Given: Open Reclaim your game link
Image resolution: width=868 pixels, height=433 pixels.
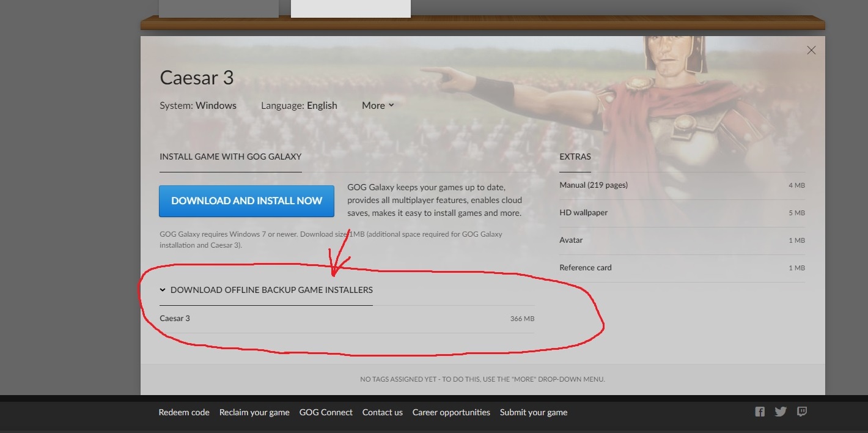Looking at the screenshot, I should pyautogui.click(x=254, y=412).
